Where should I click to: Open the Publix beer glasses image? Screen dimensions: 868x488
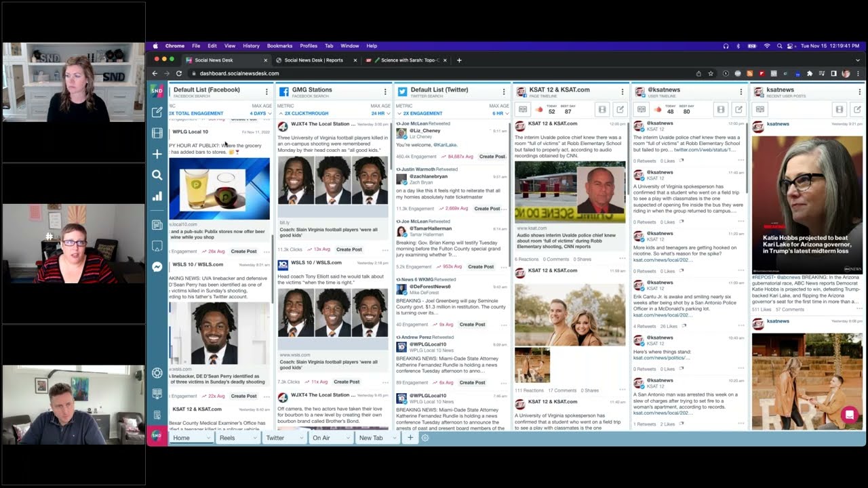pos(219,189)
